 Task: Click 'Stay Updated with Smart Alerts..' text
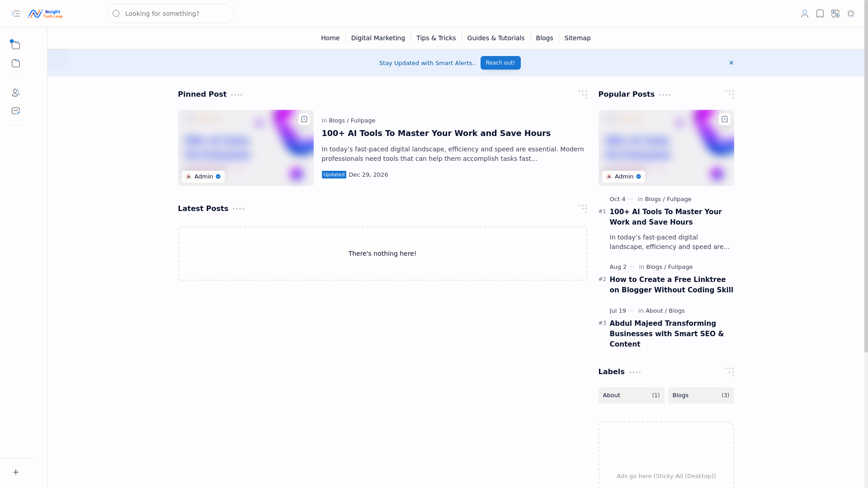[x=427, y=63]
